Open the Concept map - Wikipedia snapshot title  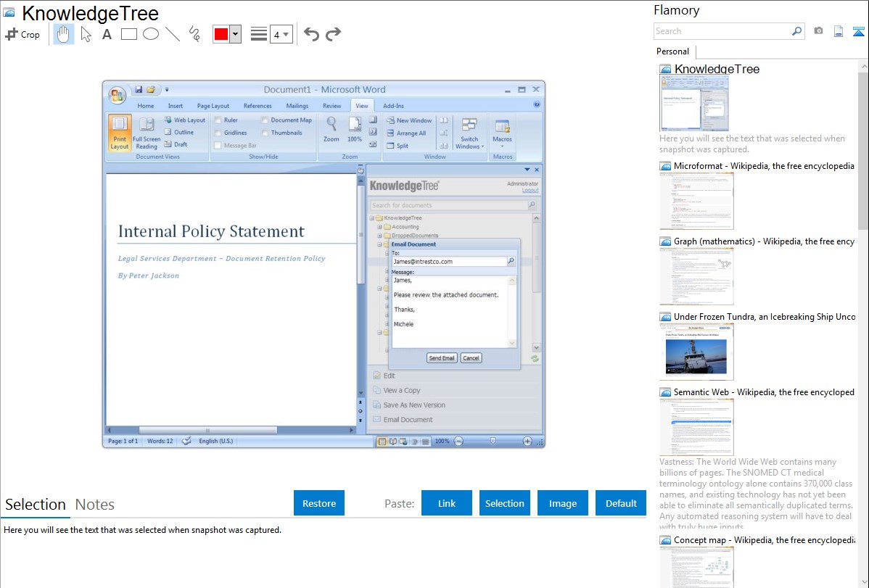tap(765, 539)
